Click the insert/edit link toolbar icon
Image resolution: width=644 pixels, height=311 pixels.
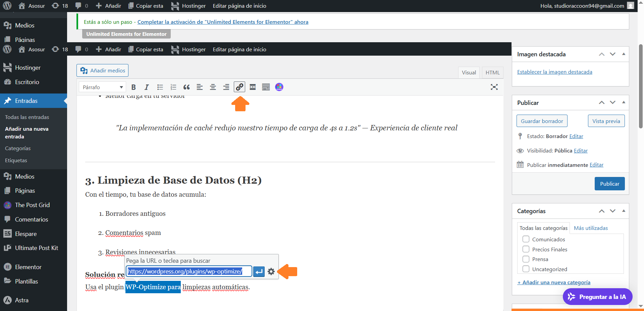[x=239, y=87]
